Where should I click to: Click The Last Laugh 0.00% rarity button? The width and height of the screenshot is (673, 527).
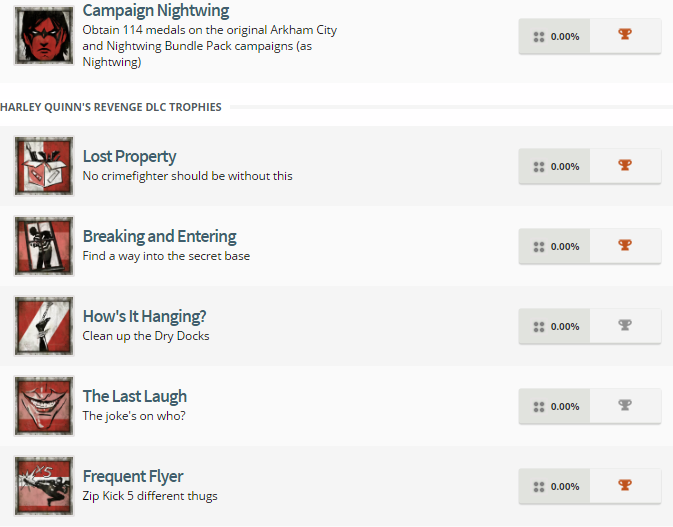coord(555,406)
